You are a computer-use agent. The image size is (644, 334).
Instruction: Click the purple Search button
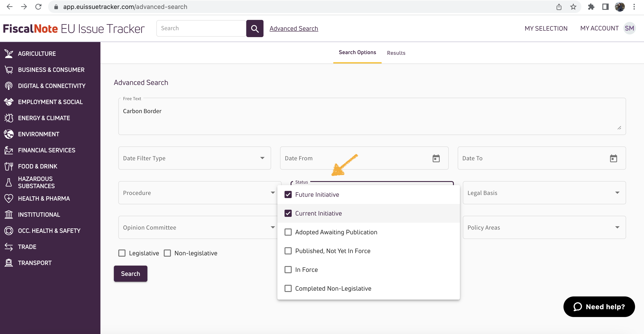tap(130, 274)
